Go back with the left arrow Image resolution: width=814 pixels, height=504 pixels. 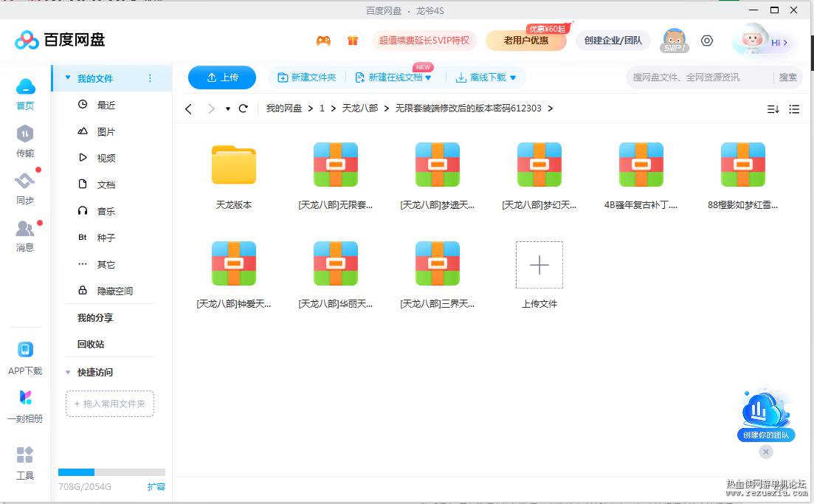pyautogui.click(x=188, y=108)
